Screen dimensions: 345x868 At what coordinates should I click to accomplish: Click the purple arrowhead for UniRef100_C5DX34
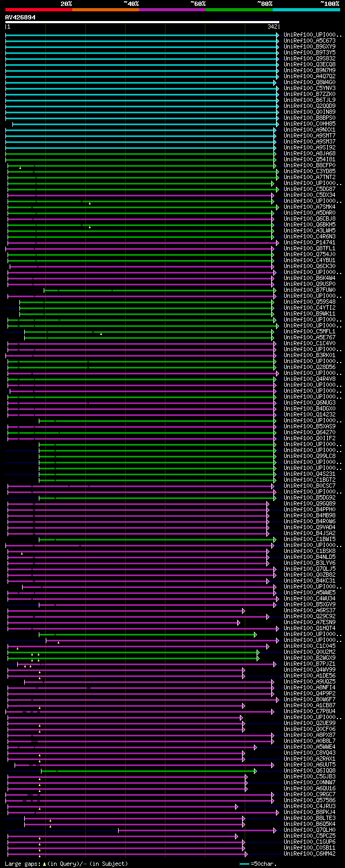[x=273, y=195]
